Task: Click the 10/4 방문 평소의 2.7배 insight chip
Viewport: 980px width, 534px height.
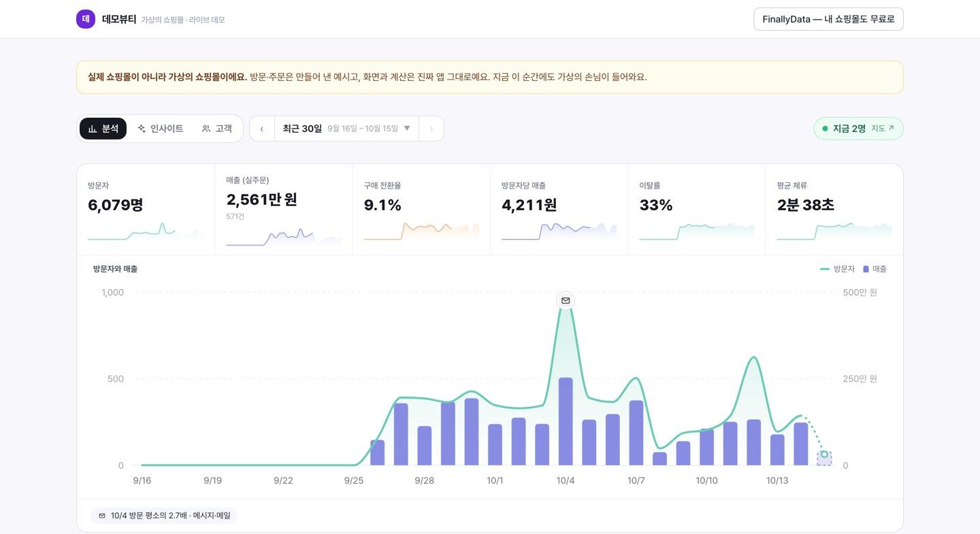Action: click(164, 516)
